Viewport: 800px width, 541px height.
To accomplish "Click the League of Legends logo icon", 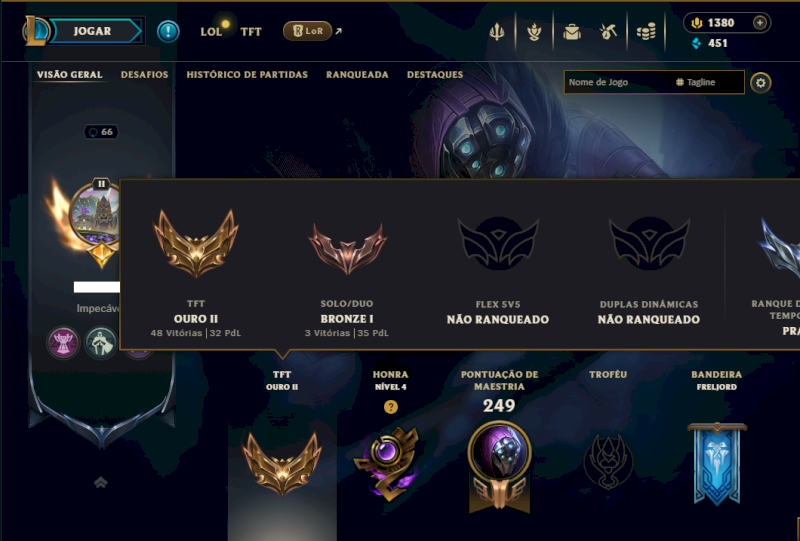I will (x=35, y=31).
